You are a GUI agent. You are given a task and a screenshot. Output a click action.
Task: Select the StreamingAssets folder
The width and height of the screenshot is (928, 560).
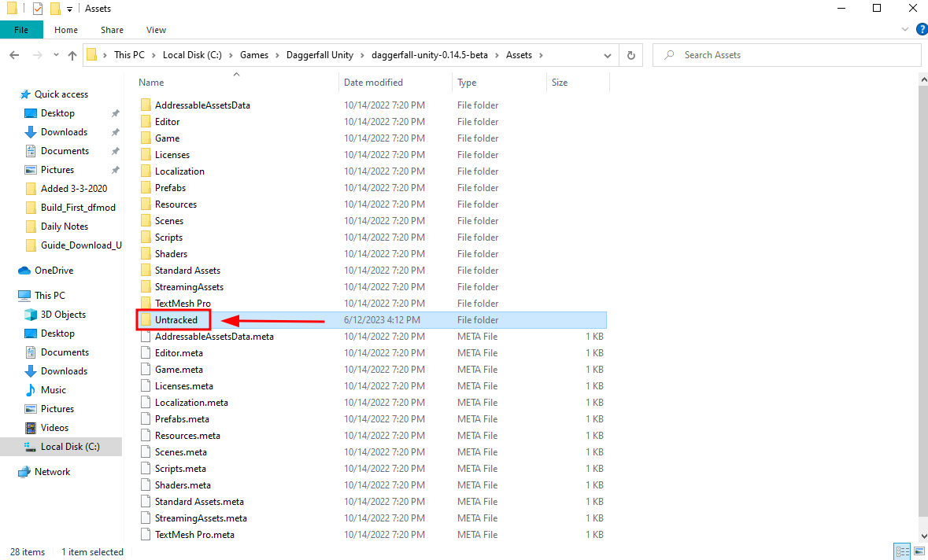click(x=189, y=287)
